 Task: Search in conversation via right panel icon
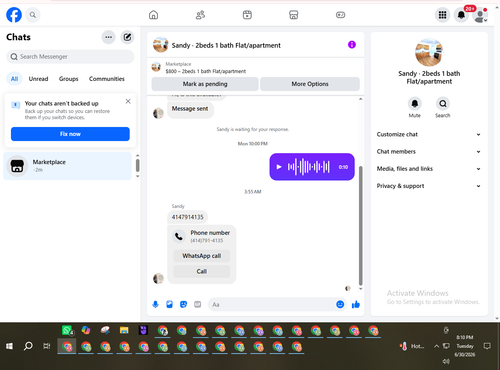(443, 104)
